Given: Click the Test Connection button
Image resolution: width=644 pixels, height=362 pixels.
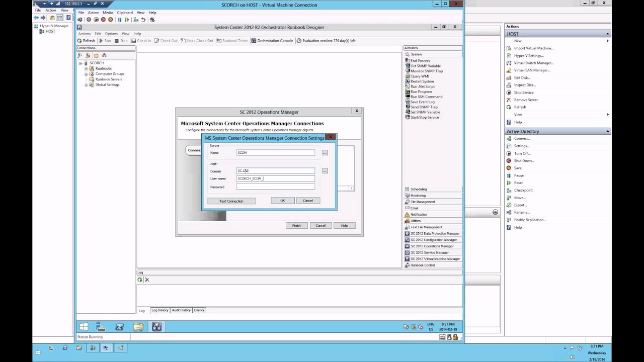Looking at the screenshot, I should [x=231, y=201].
